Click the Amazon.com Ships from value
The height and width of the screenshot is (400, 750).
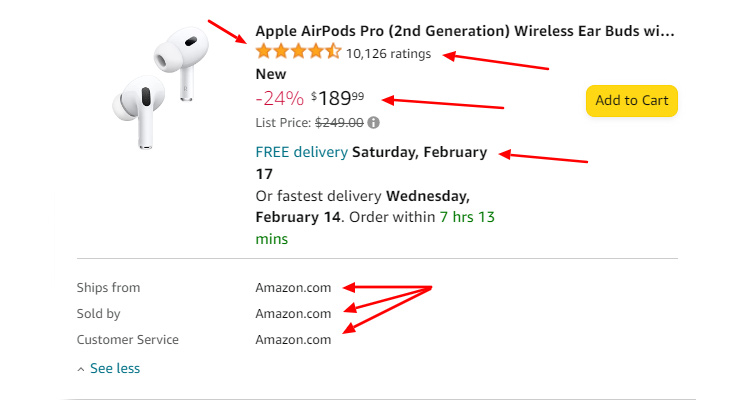[x=293, y=288]
